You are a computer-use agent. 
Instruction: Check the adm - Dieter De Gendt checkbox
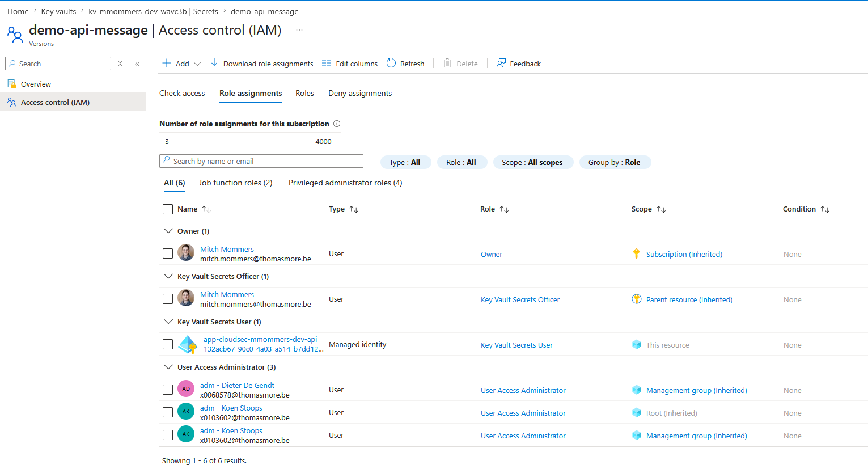[168, 390]
